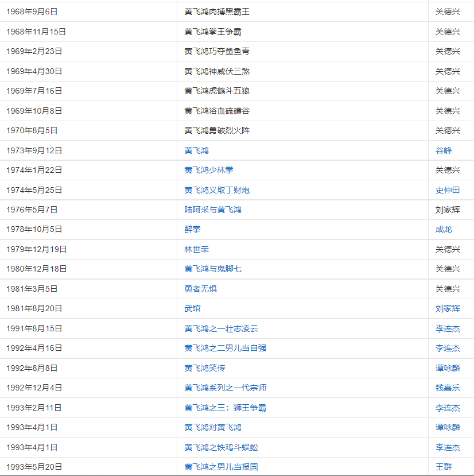Click the date 1974年1月22日
The width and height of the screenshot is (474, 476).
[x=34, y=171]
